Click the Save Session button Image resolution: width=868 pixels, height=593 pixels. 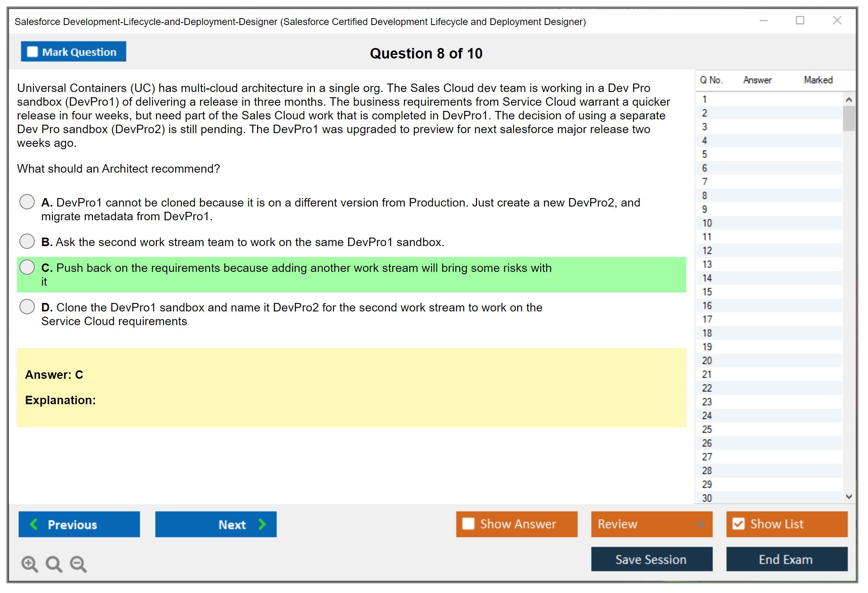point(651,559)
